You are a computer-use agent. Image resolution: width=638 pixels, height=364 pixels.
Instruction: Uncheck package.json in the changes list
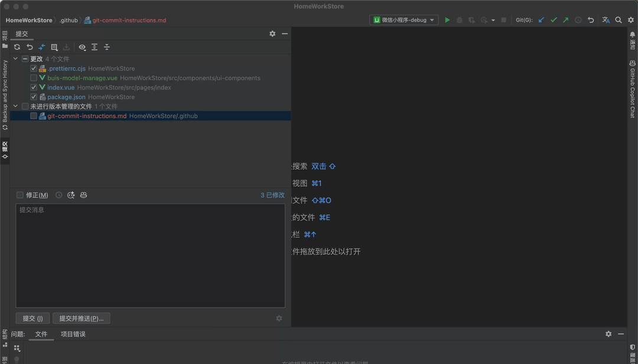(x=34, y=97)
